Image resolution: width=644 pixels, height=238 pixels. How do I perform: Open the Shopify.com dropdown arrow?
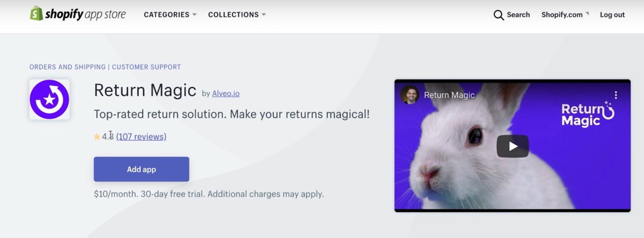point(587,14)
